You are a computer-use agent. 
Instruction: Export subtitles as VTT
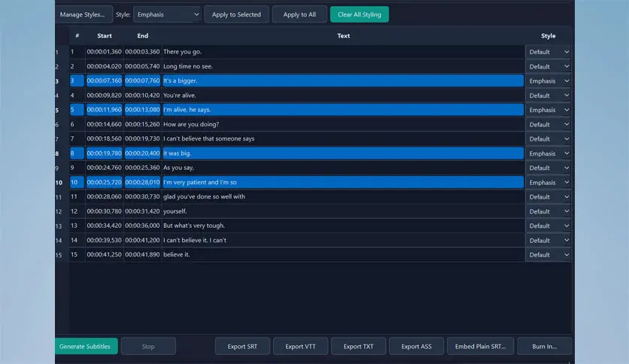tap(300, 347)
